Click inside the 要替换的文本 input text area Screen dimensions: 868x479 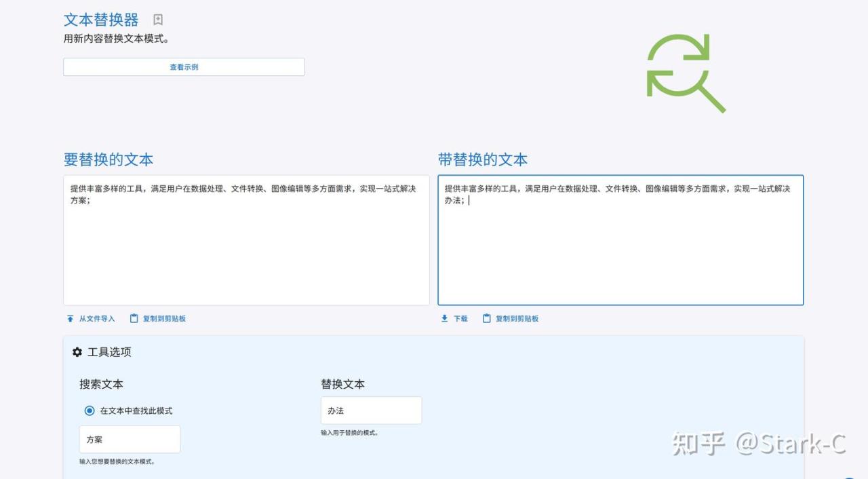tap(246, 251)
